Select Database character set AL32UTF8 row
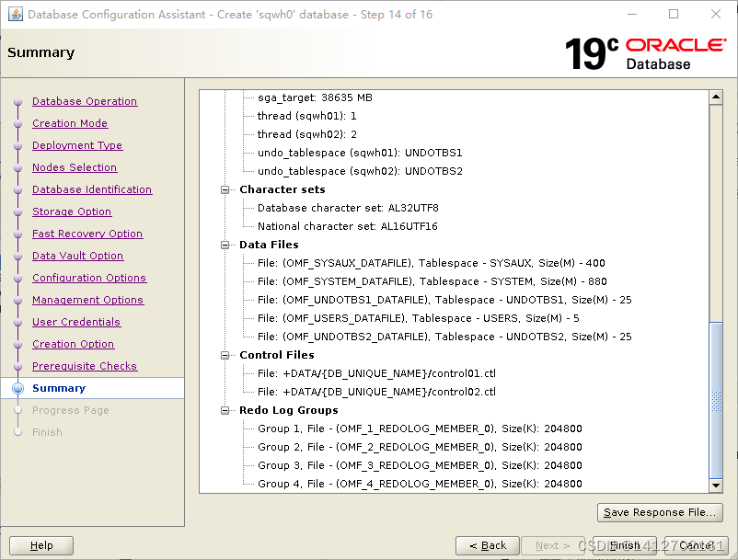Viewport: 738px width, 560px height. pyautogui.click(x=348, y=208)
